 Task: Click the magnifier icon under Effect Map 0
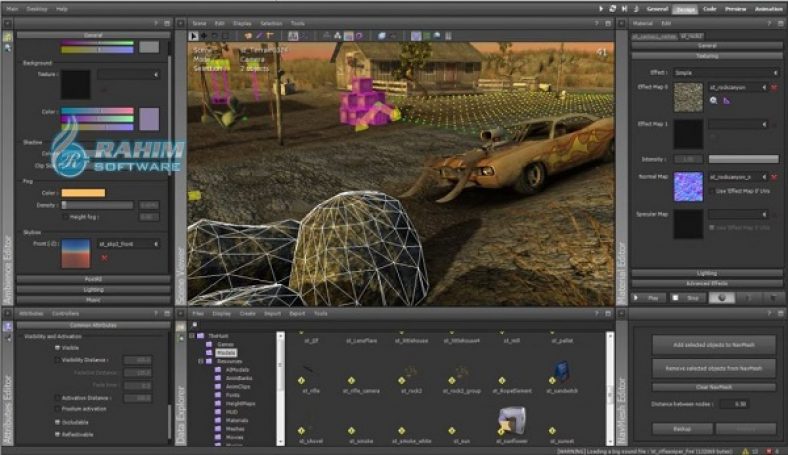pyautogui.click(x=714, y=101)
